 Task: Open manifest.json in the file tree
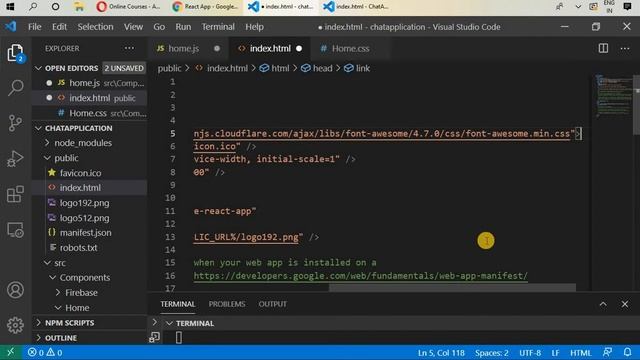click(x=85, y=233)
